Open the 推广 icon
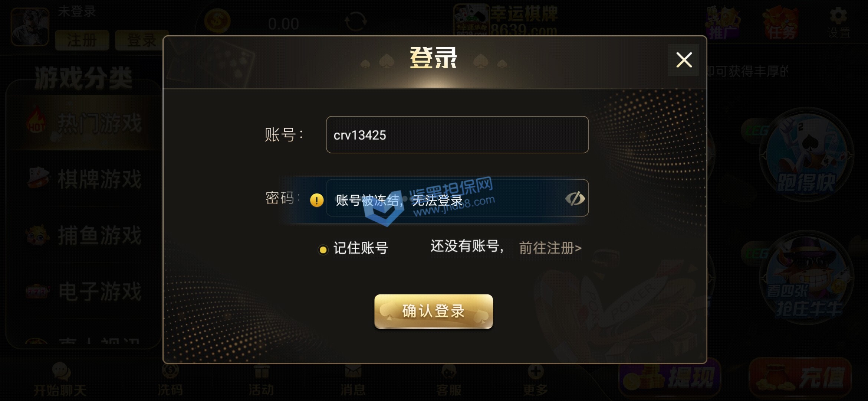Screen dimensions: 868x401 722,23
